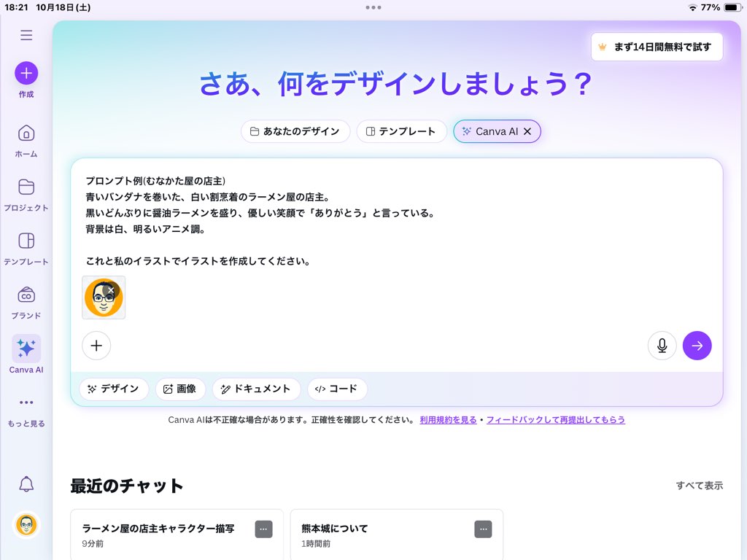
Task: Go to ホーム in the sidebar
Action: coord(26,140)
